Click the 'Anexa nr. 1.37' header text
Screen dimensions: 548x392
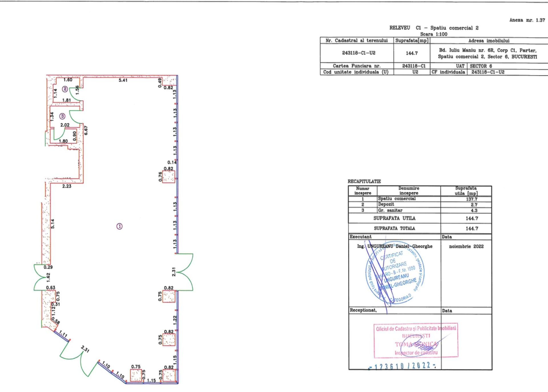tap(527, 20)
